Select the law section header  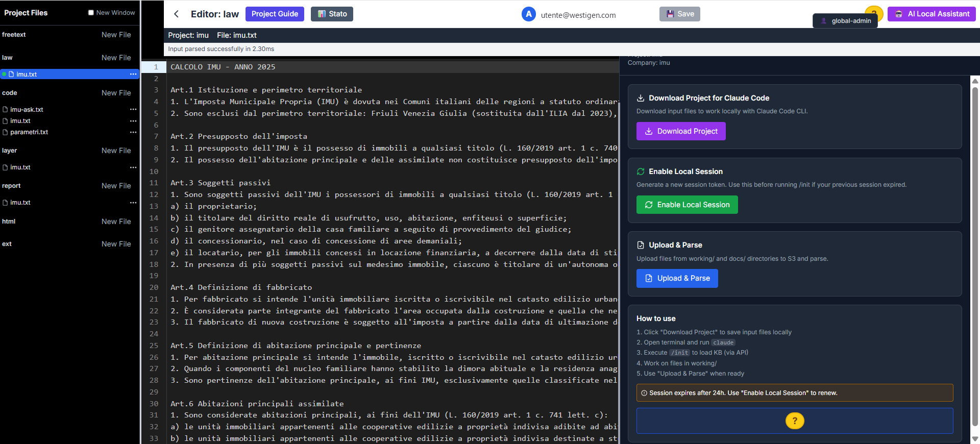(7, 58)
